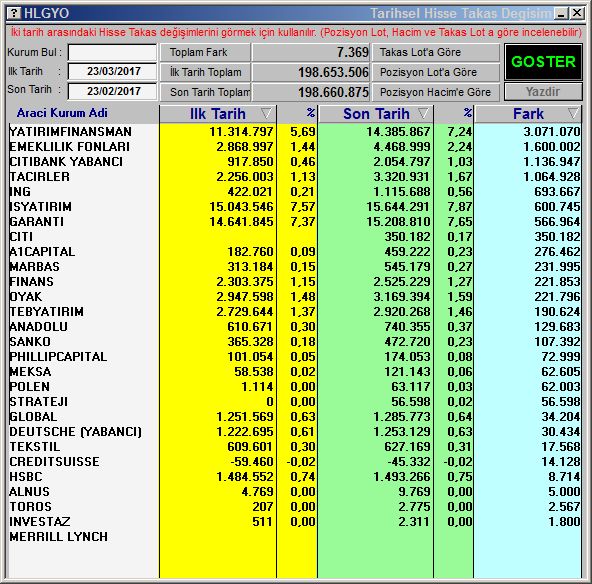Click the GOSTER button
This screenshot has width=592, height=584.
543,62
